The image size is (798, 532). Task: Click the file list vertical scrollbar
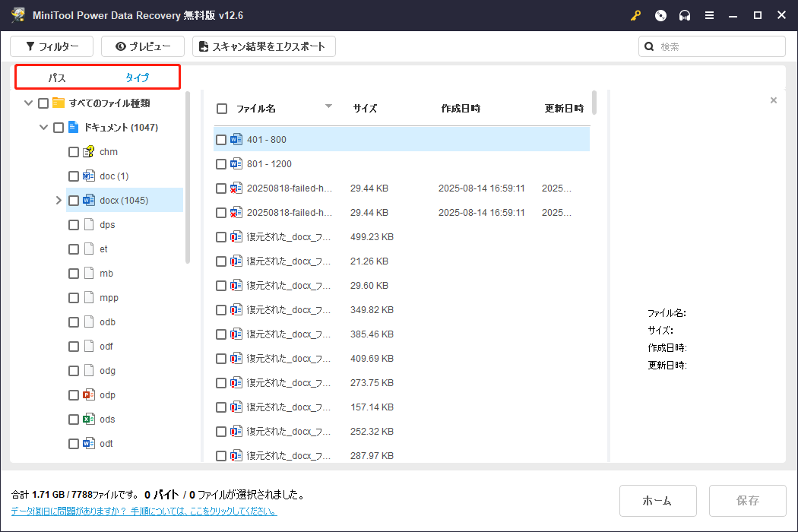pyautogui.click(x=594, y=103)
